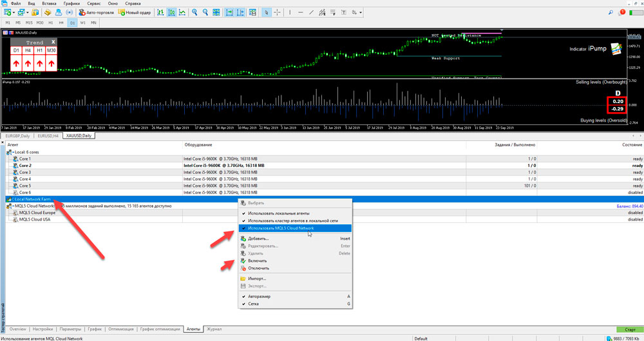Toggle 'Использовать кластер агентов в локальной сети'

point(295,221)
